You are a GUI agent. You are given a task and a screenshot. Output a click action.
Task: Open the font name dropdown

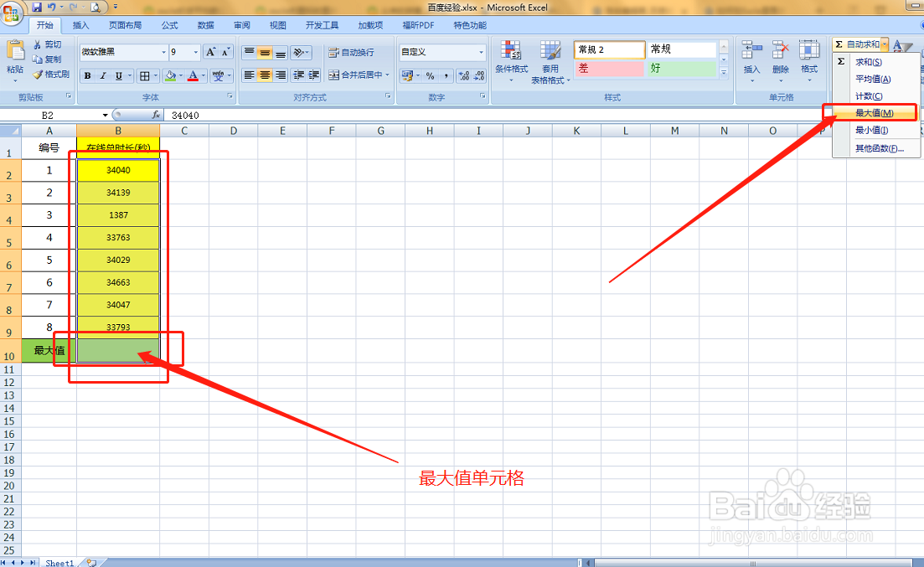(x=164, y=52)
